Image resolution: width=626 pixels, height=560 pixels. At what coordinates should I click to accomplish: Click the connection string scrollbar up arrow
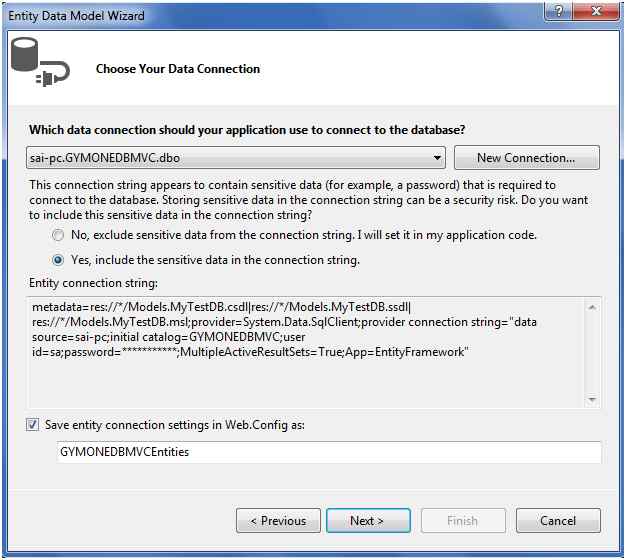pos(593,306)
